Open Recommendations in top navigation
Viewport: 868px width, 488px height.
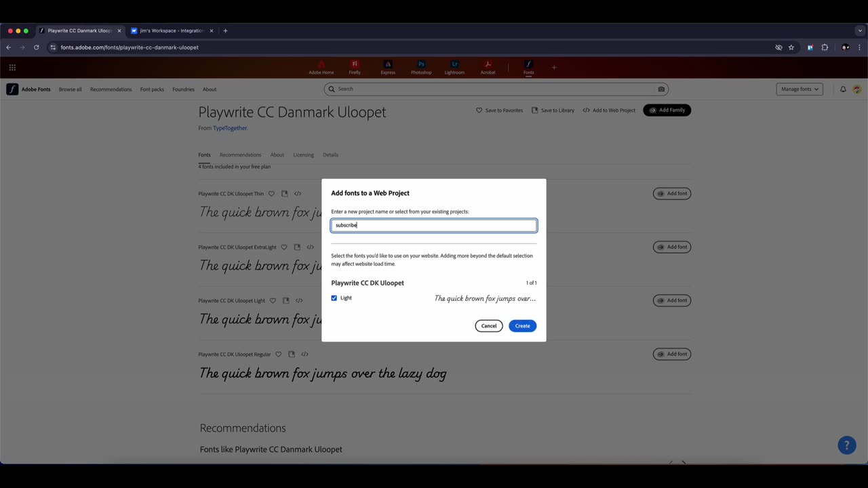pos(111,89)
